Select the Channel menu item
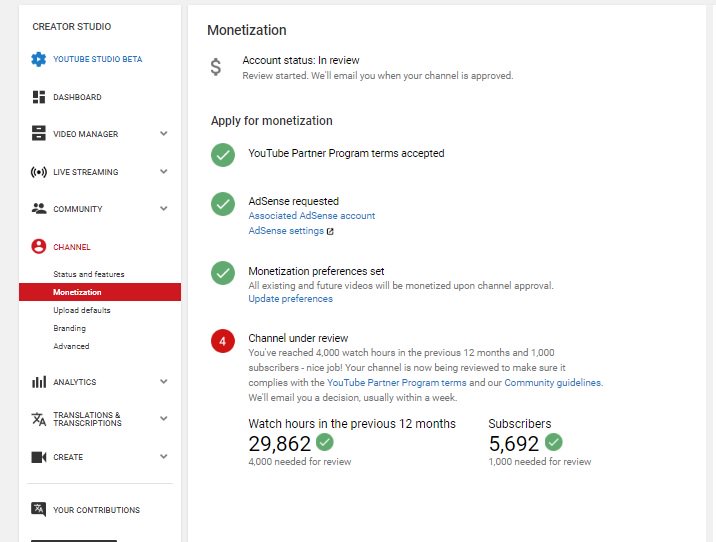This screenshot has height=542, width=716. [x=72, y=247]
